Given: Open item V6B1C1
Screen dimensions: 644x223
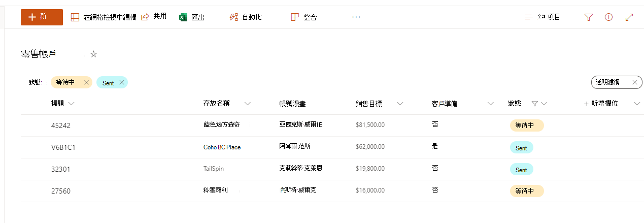Looking at the screenshot, I should coord(63,147).
